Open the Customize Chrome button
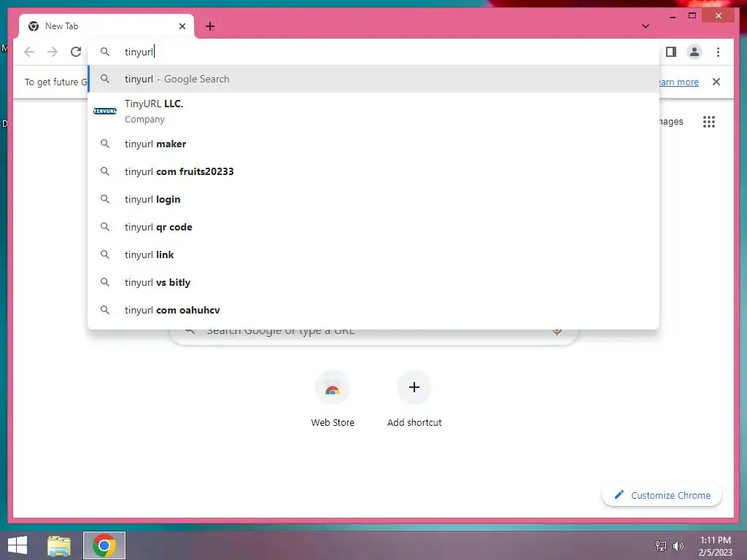 [x=662, y=495]
